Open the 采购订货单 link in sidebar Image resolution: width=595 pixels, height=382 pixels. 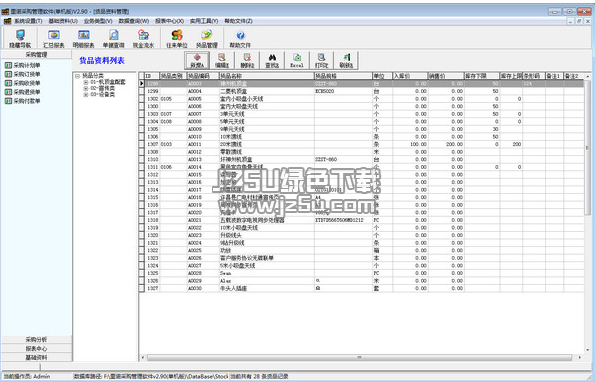click(x=27, y=74)
